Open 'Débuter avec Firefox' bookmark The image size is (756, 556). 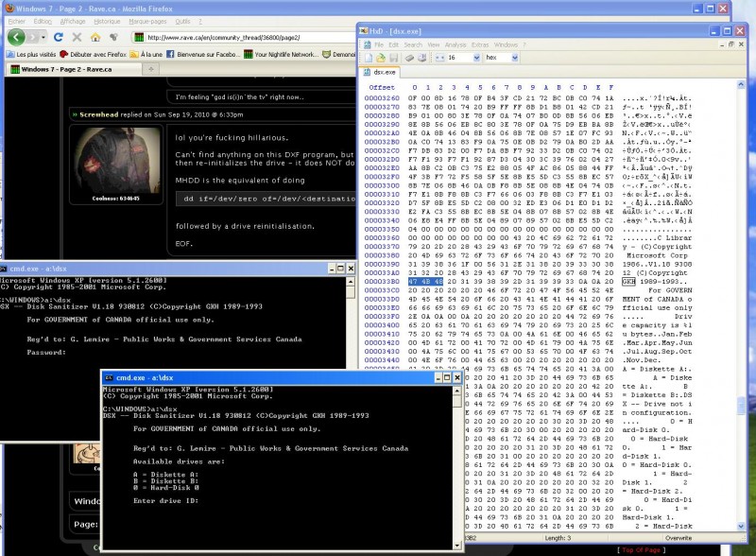pyautogui.click(x=93, y=55)
